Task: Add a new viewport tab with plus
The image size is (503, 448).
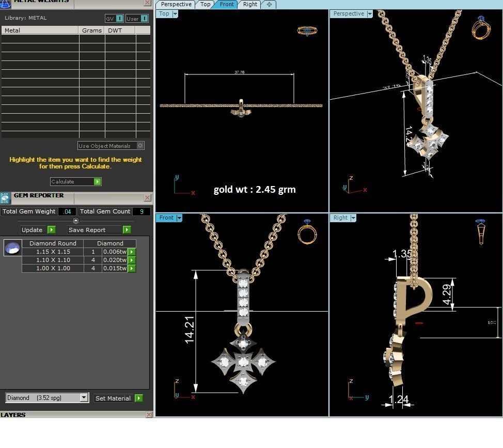Action: click(269, 5)
